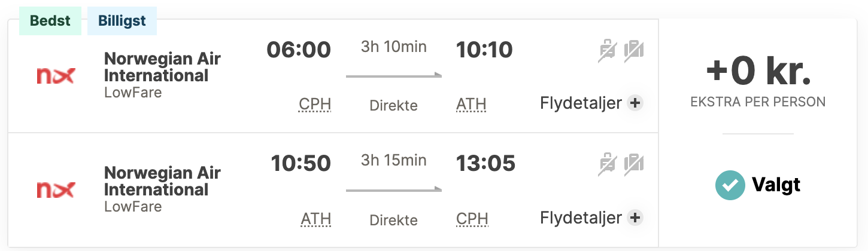Click the 3h 15min return duration

tap(393, 160)
